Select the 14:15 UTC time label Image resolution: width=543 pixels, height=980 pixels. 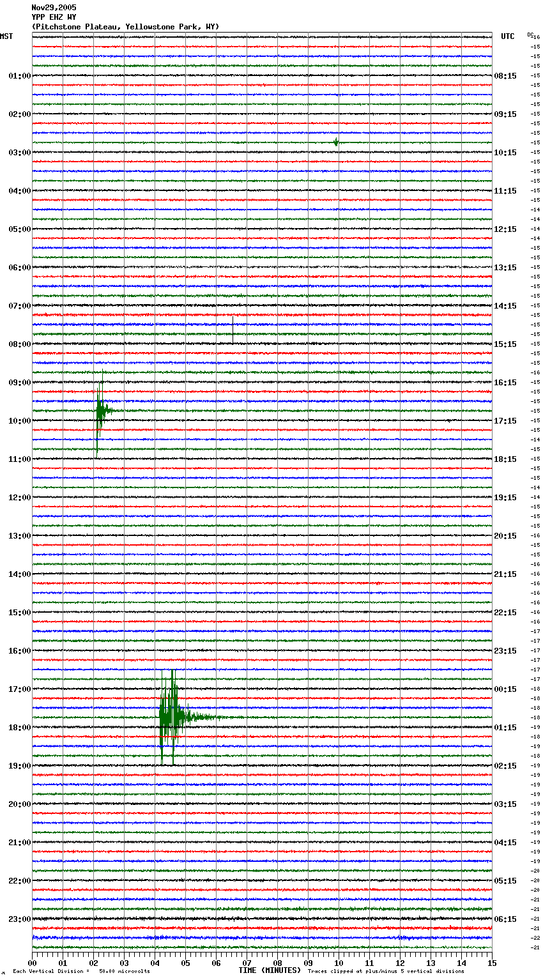505,306
